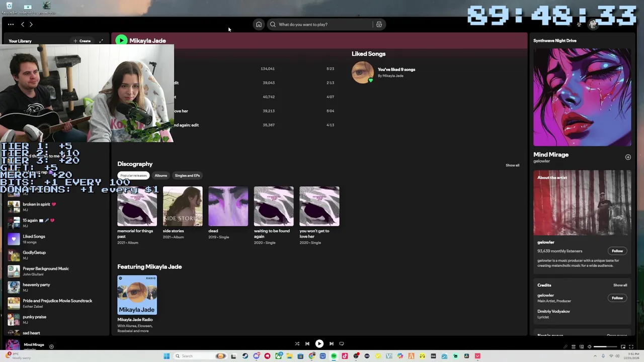Open 'side stories' album cover
This screenshot has width=644, height=362.
click(x=183, y=206)
